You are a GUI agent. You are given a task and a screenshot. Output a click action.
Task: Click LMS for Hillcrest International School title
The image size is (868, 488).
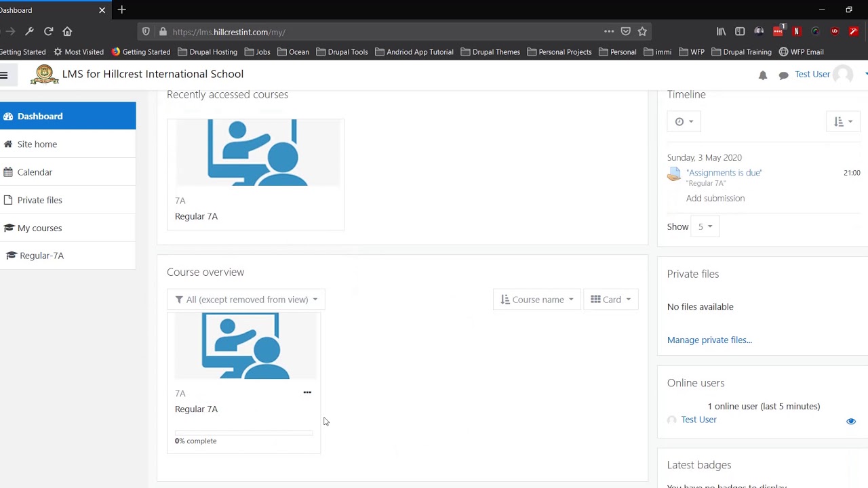(x=153, y=74)
